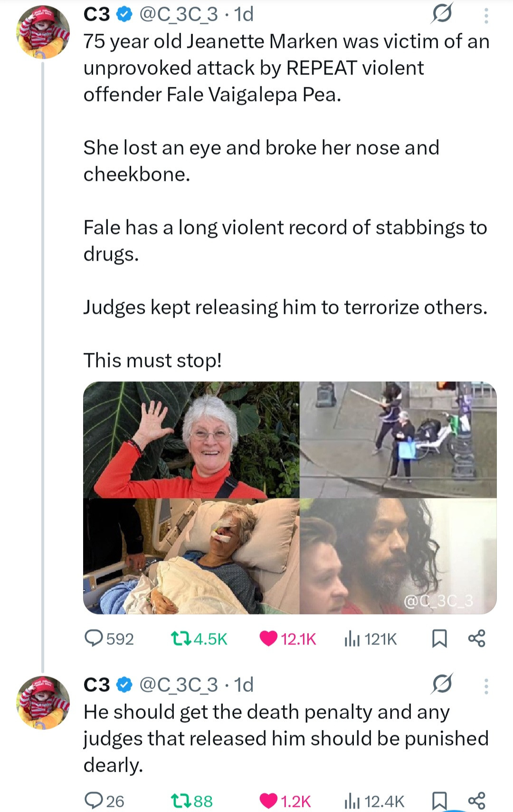The width and height of the screenshot is (513, 812).
Task: Open the street surveillance photo
Action: [398, 440]
